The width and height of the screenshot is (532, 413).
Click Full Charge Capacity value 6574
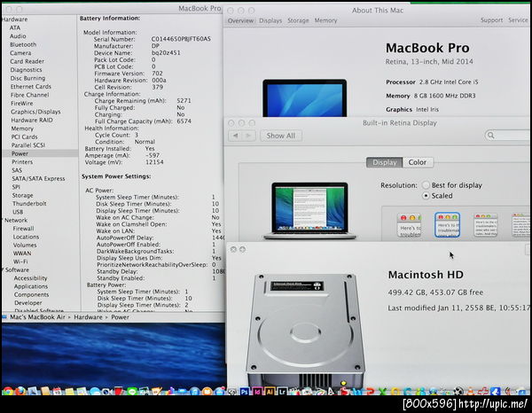pos(184,121)
